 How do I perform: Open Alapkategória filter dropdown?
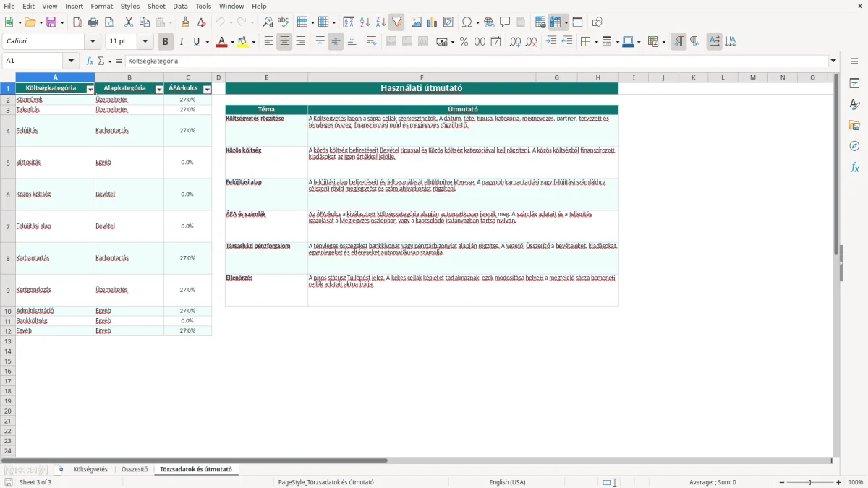[159, 89]
